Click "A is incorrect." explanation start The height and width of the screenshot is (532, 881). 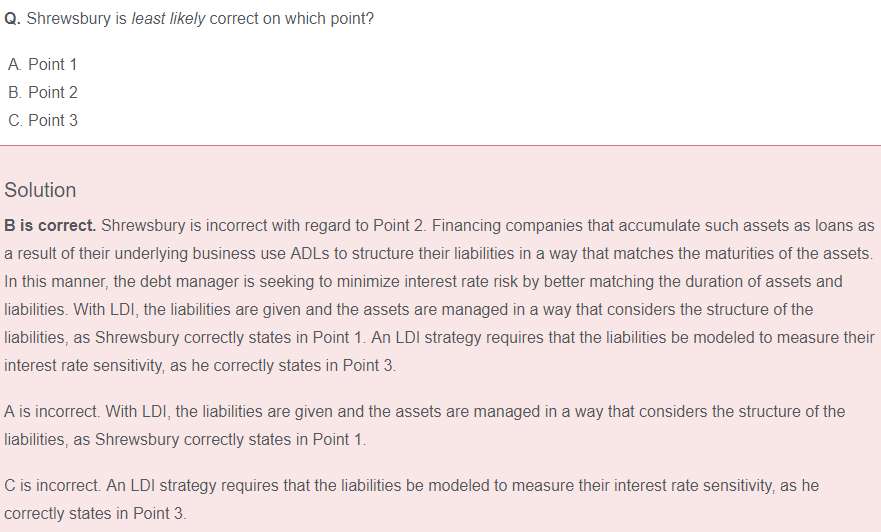[x=50, y=411]
